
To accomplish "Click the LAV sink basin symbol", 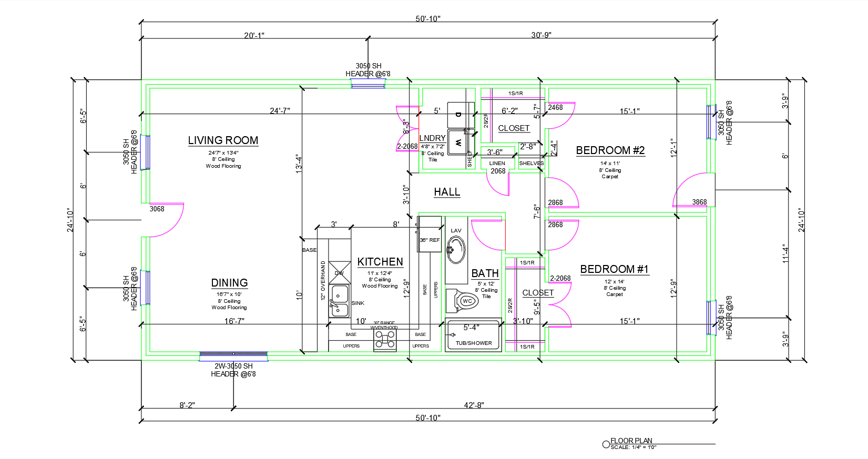I will pos(455,249).
